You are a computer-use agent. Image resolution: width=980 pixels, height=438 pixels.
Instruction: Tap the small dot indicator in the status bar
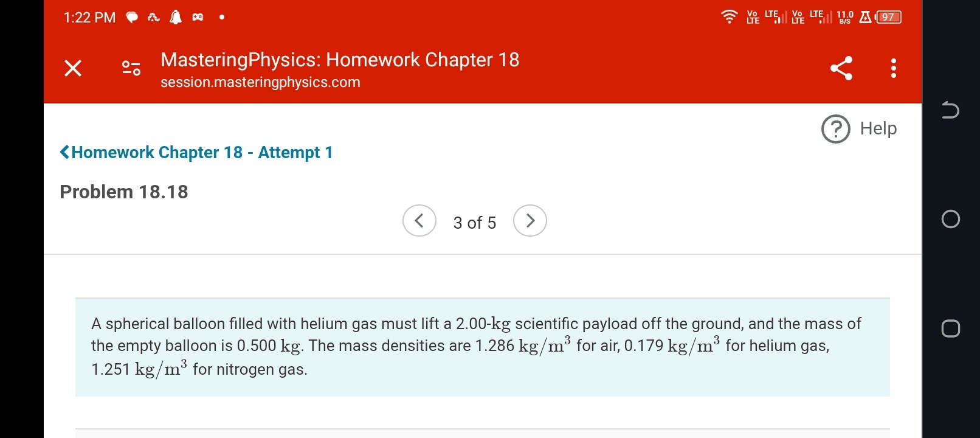tap(221, 18)
